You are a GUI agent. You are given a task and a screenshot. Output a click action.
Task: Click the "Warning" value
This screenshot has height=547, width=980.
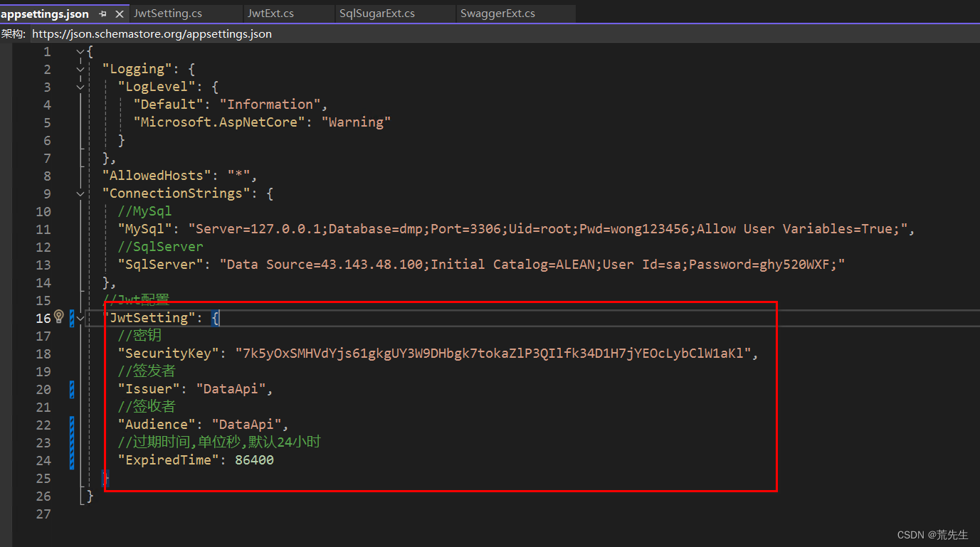click(x=356, y=122)
